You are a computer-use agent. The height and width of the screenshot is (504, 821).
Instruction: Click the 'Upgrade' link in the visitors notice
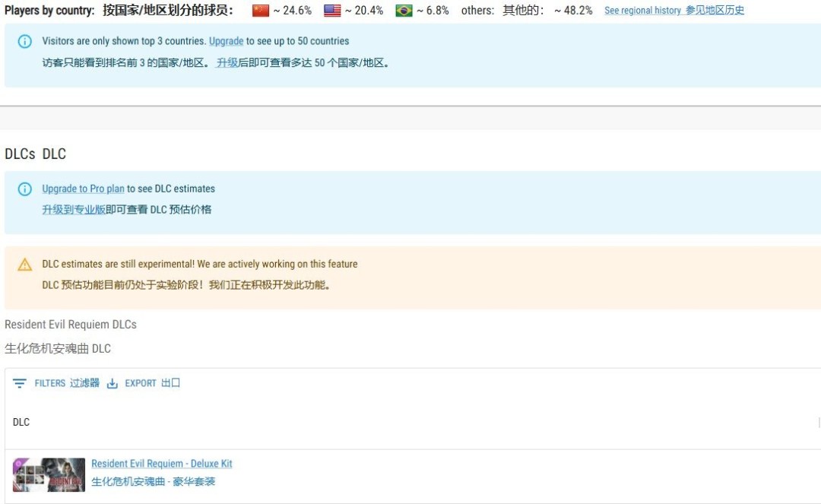tap(226, 41)
